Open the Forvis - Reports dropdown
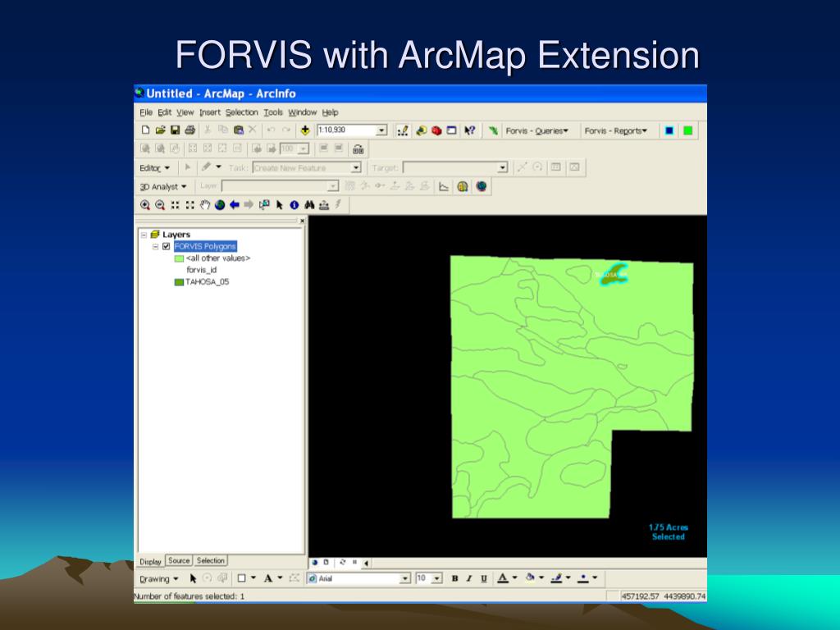The width and height of the screenshot is (840, 630). tap(616, 130)
